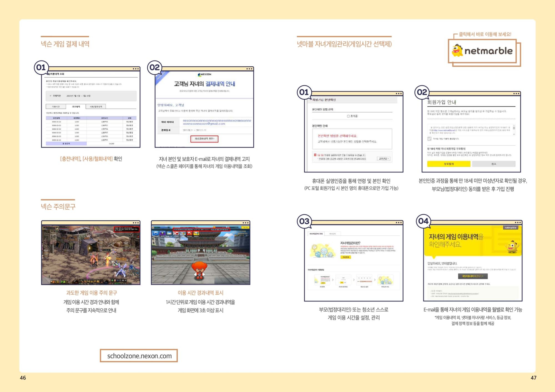Viewport: 555px width, 392px height.
Task: Check the 자녀의 게임 이용에 동의합니다 checkbox
Action: [430, 139]
